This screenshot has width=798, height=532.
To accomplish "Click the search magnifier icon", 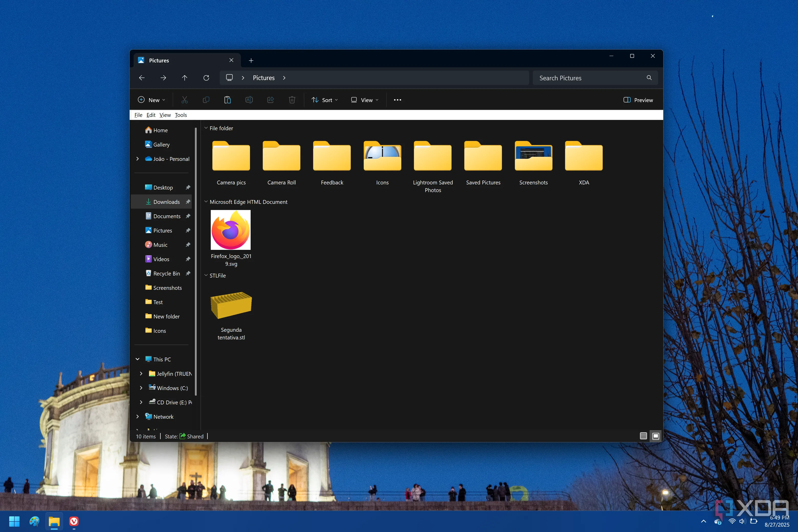I will coord(649,78).
